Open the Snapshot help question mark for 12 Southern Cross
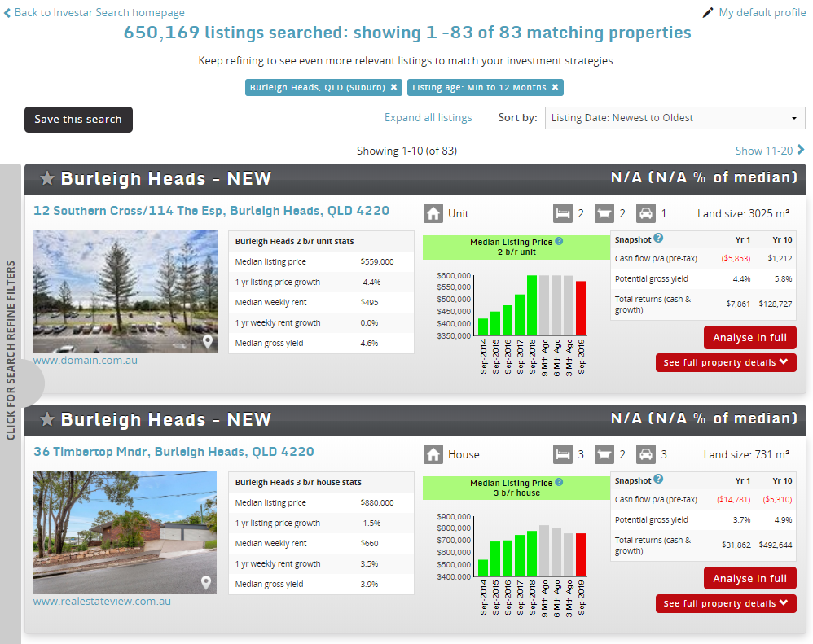This screenshot has height=644, width=813. pos(658,239)
